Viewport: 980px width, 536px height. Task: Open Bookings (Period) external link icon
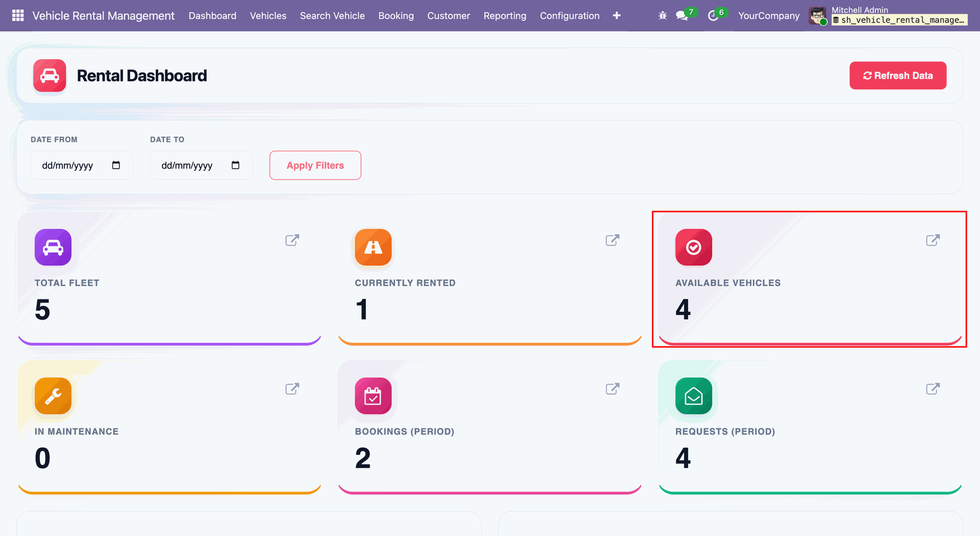[x=612, y=389]
